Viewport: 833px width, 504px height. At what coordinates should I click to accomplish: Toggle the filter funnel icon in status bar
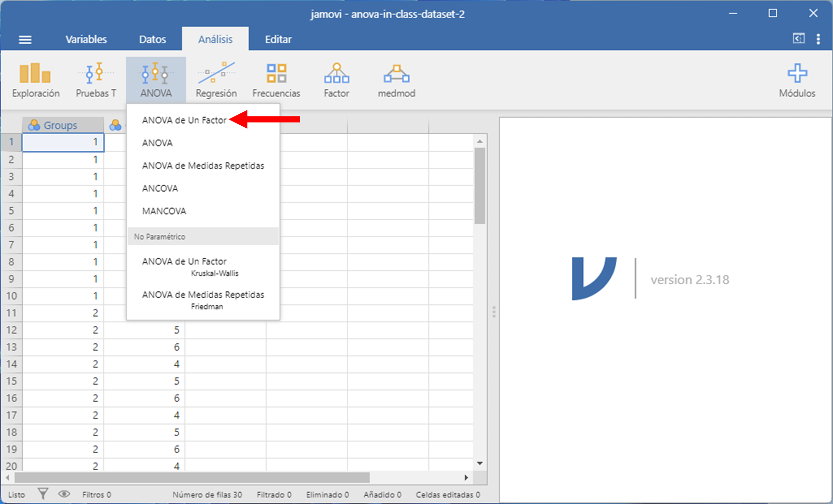point(43,494)
